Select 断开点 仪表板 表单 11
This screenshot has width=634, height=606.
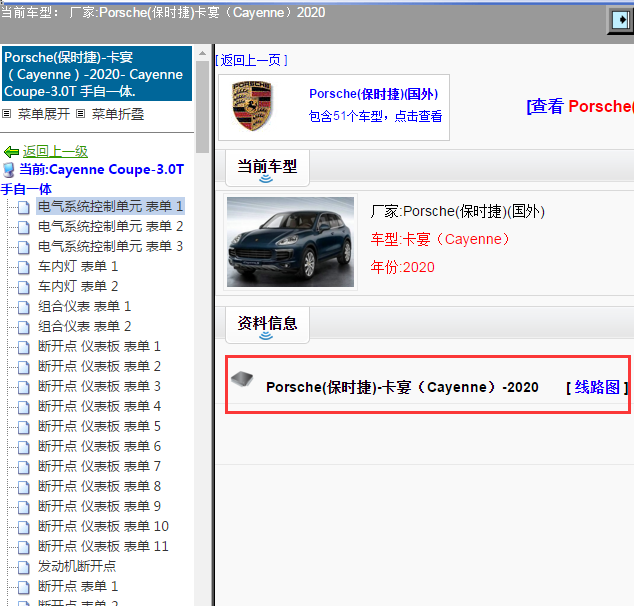coord(104,547)
